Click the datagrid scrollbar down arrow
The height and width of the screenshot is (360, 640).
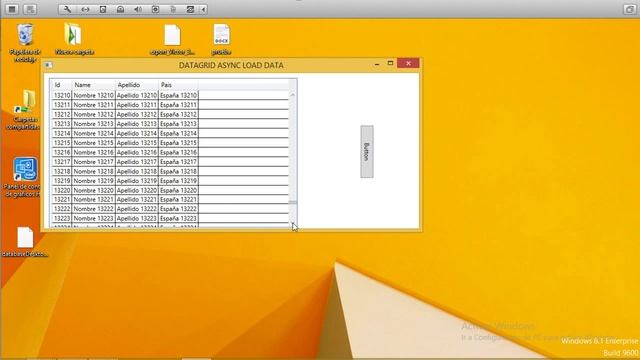293,224
